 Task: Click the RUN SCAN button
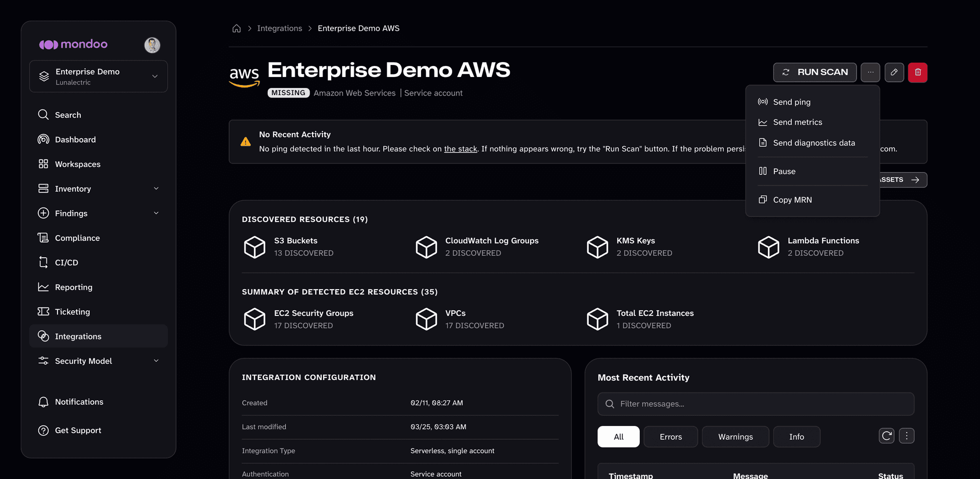pos(815,72)
